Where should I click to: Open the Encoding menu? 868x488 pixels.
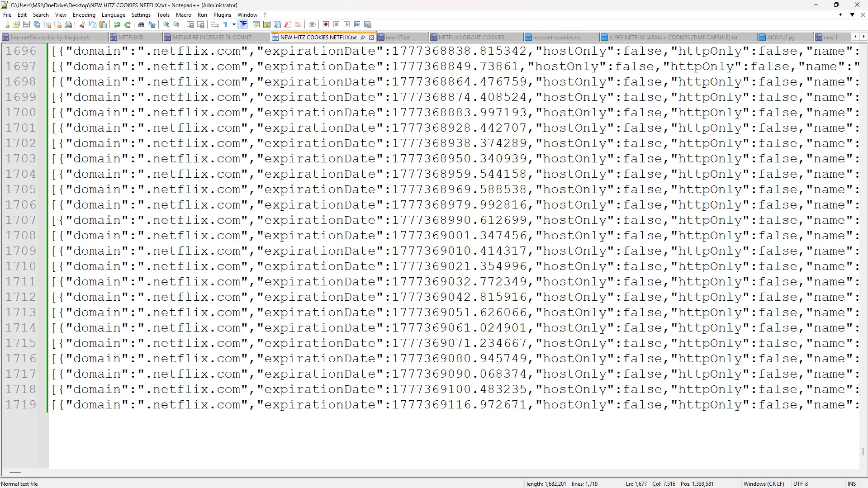click(84, 15)
